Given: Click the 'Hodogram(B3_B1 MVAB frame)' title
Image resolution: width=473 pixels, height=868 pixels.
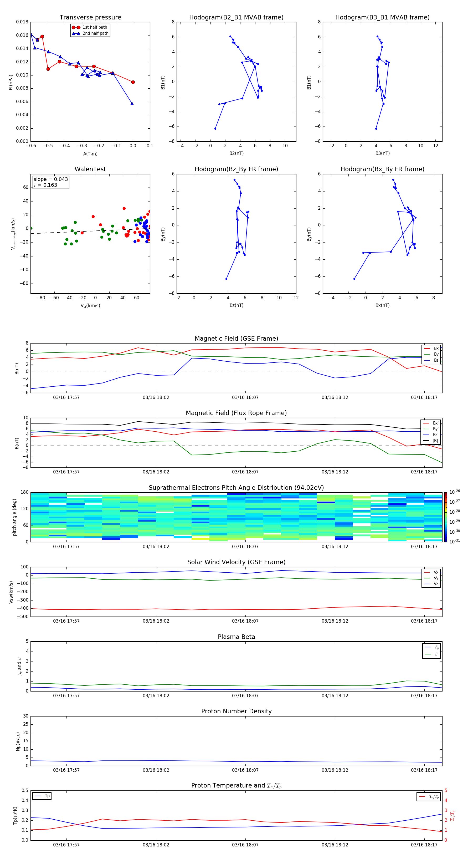Looking at the screenshot, I should click(382, 18).
